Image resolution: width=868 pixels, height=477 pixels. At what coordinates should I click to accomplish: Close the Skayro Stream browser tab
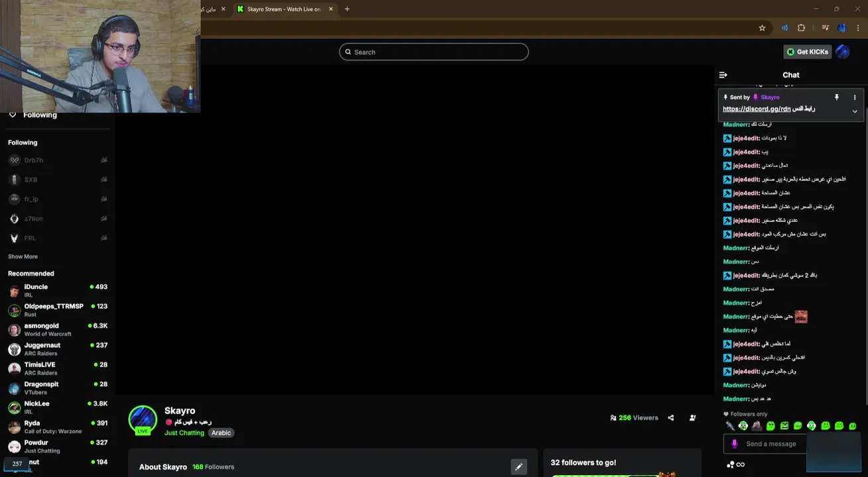[330, 9]
